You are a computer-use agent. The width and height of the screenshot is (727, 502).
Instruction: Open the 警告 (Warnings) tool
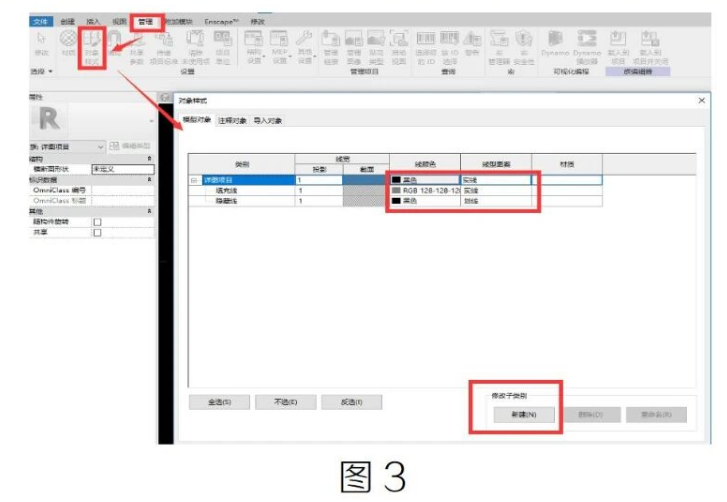[472, 44]
